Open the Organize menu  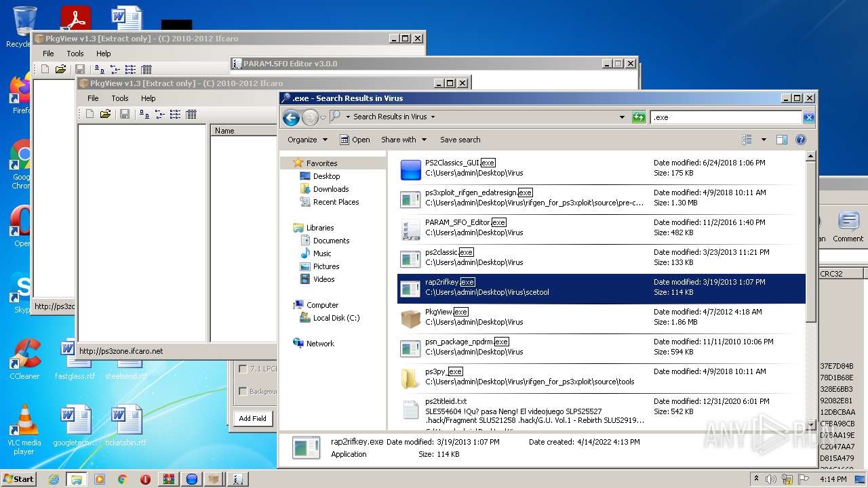pos(307,140)
